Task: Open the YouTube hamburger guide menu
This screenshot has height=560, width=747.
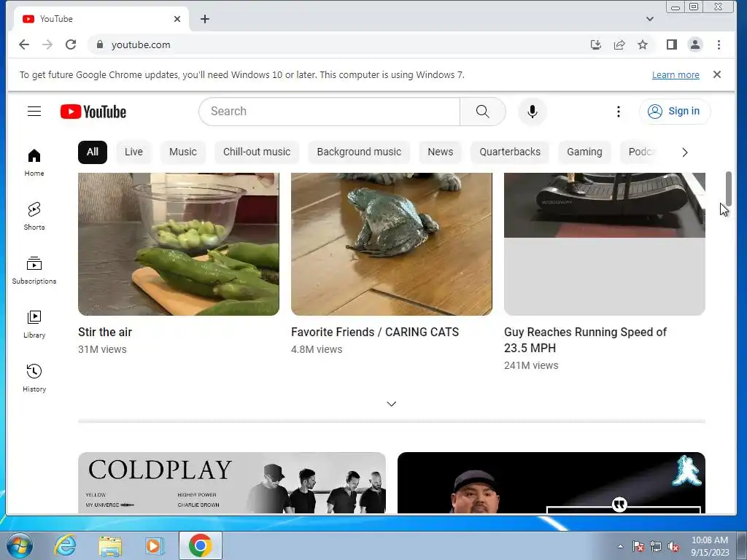Action: [34, 112]
